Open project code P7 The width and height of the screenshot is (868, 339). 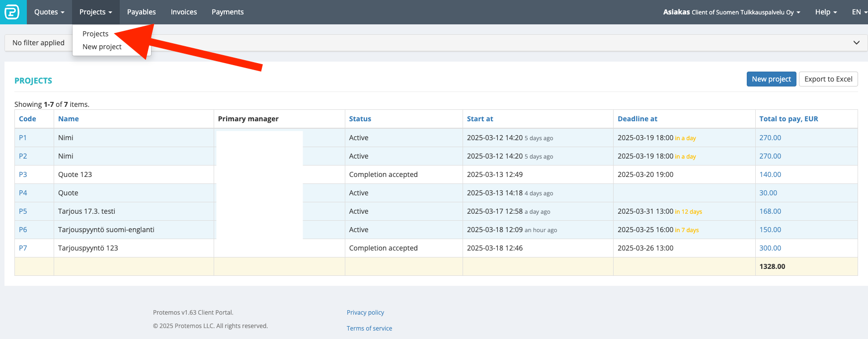(23, 248)
